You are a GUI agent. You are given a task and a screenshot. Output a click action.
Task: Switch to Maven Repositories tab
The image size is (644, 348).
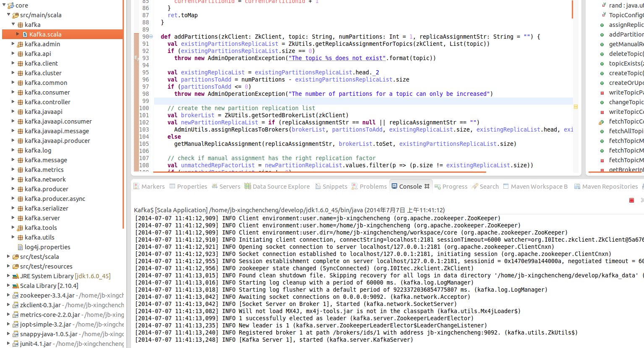[x=606, y=186]
